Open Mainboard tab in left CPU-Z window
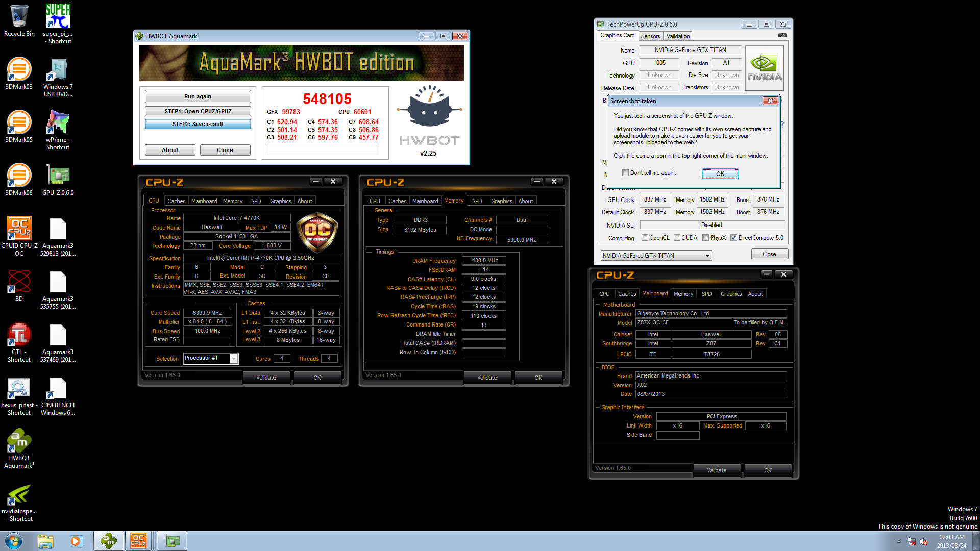 [204, 201]
